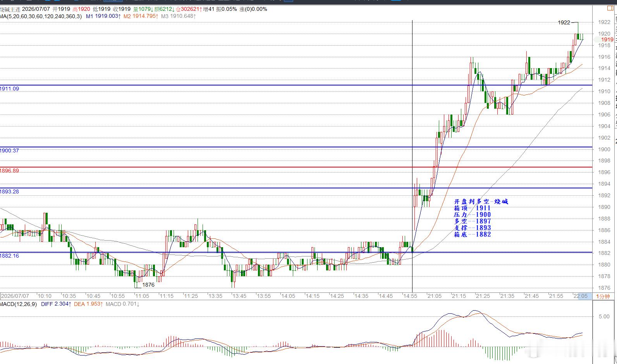
Task: Click the 1876 low price annotation
Action: (148, 285)
